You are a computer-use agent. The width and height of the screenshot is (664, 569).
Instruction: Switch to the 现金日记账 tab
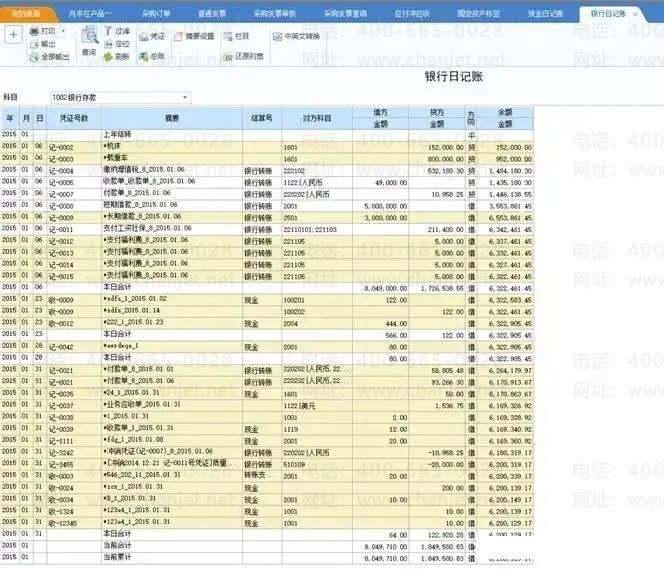pyautogui.click(x=545, y=14)
